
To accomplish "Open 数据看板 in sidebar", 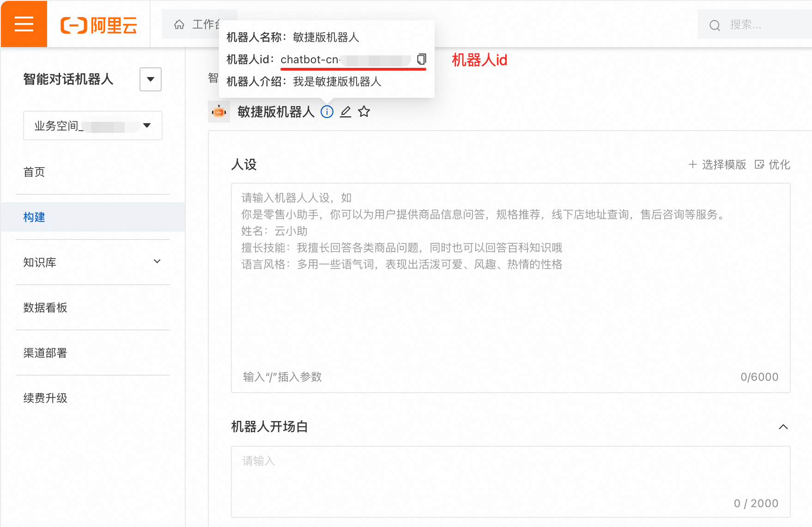I will click(x=45, y=308).
